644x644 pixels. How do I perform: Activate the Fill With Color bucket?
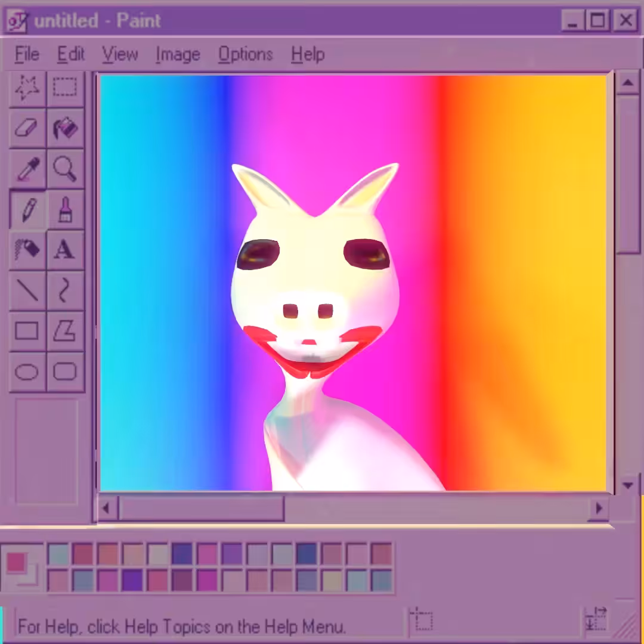pos(66,128)
